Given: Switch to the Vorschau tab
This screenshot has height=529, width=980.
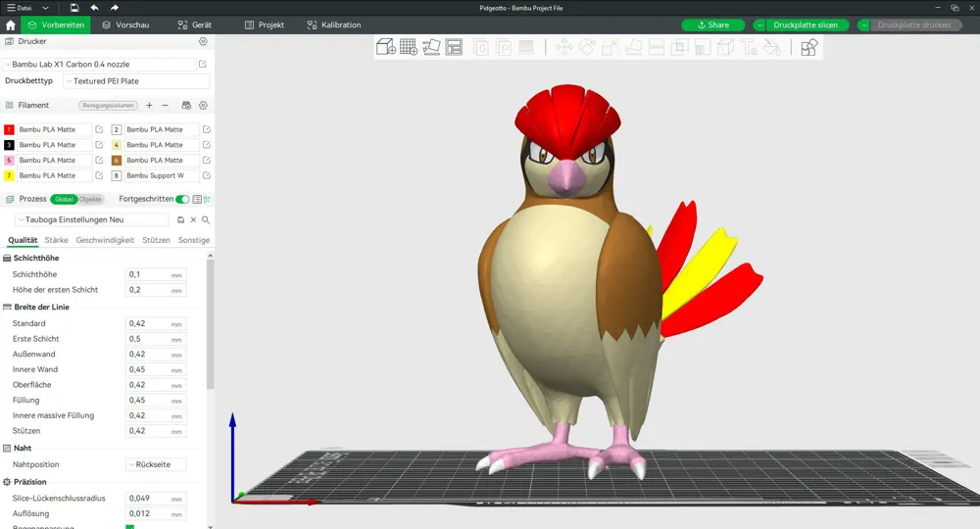Looking at the screenshot, I should tap(125, 25).
